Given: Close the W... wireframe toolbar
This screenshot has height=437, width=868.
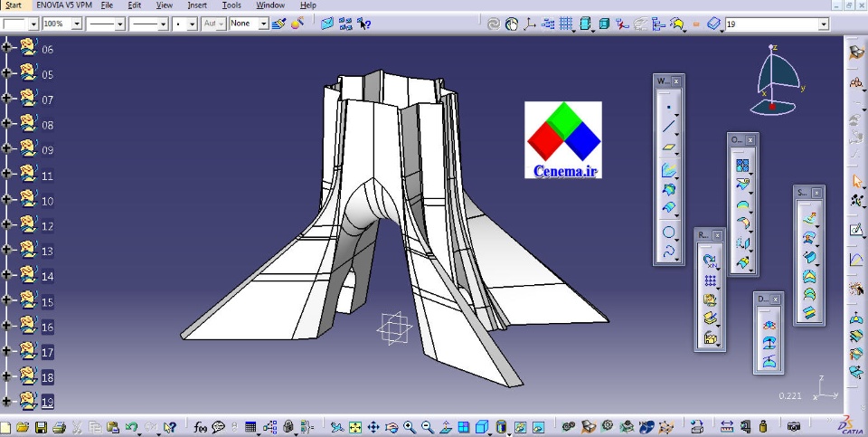Looking at the screenshot, I should (x=676, y=81).
